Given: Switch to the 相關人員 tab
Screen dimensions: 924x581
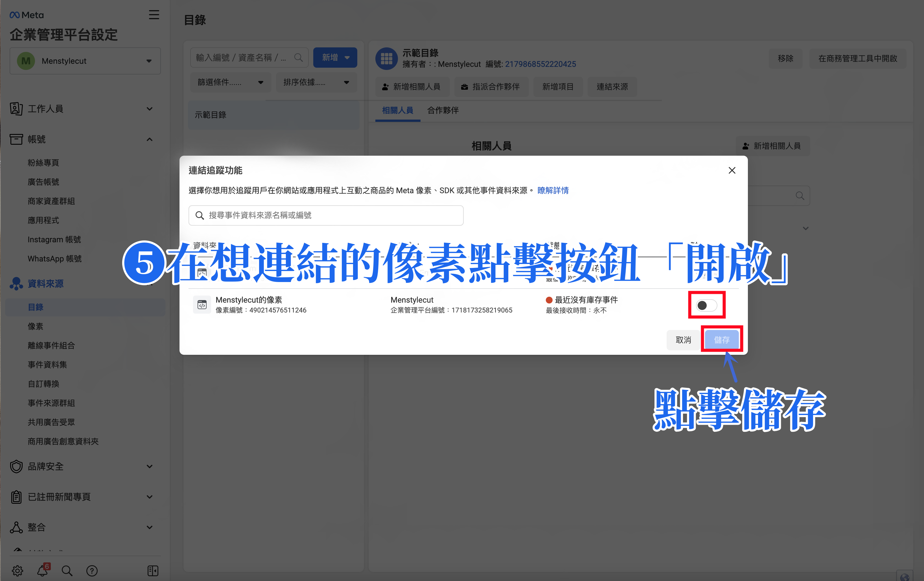Looking at the screenshot, I should click(398, 111).
